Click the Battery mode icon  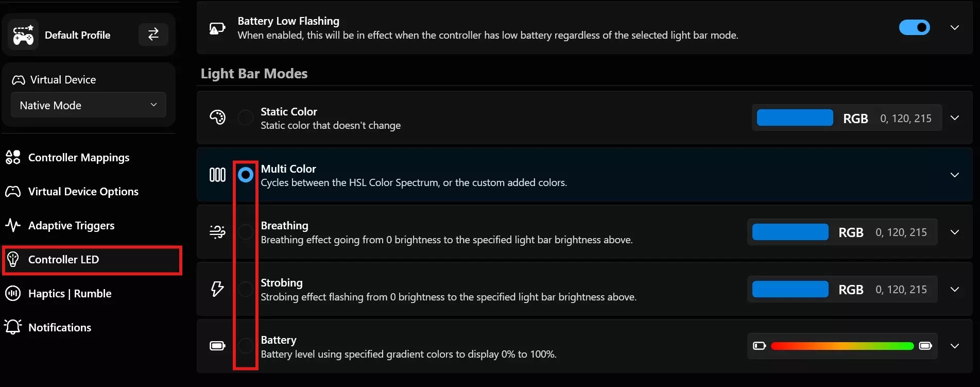pyautogui.click(x=217, y=345)
